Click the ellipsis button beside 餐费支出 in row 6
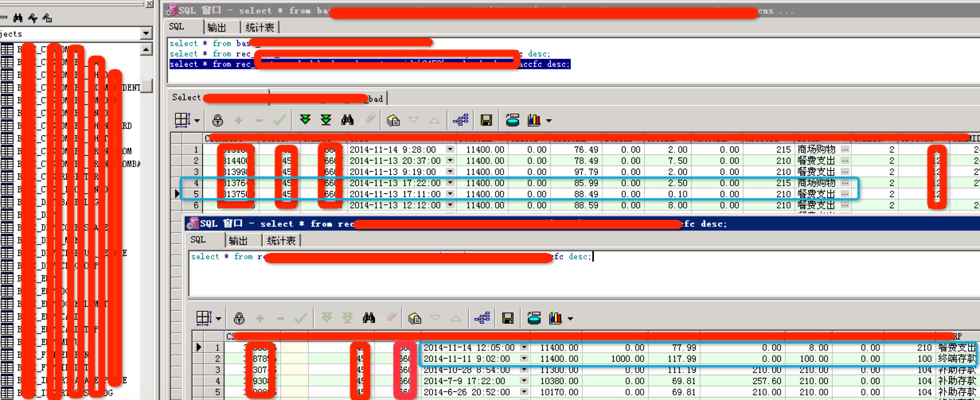Viewport: 980px width, 400px height. tap(845, 205)
